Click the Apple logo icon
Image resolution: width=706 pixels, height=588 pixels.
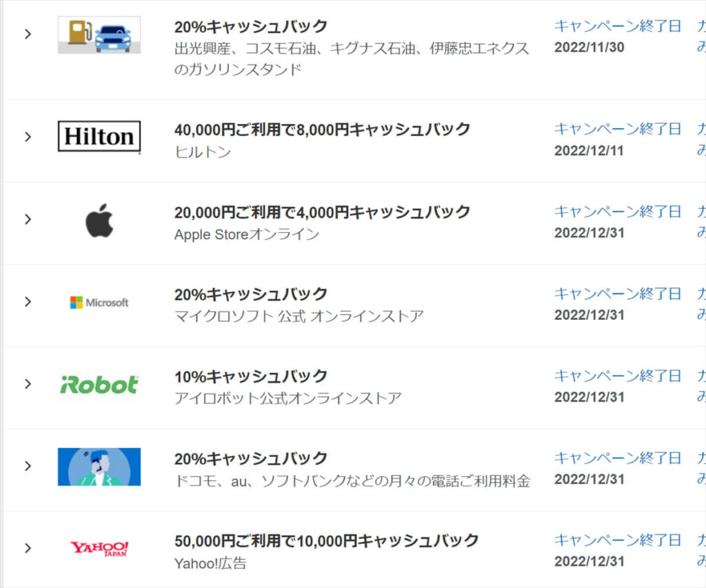click(99, 220)
